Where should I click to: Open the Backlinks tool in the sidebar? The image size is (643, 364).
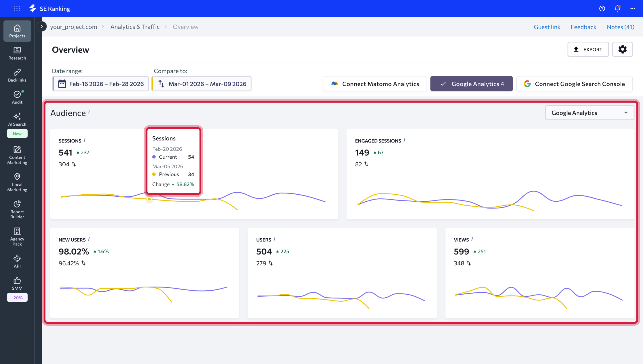tap(17, 75)
